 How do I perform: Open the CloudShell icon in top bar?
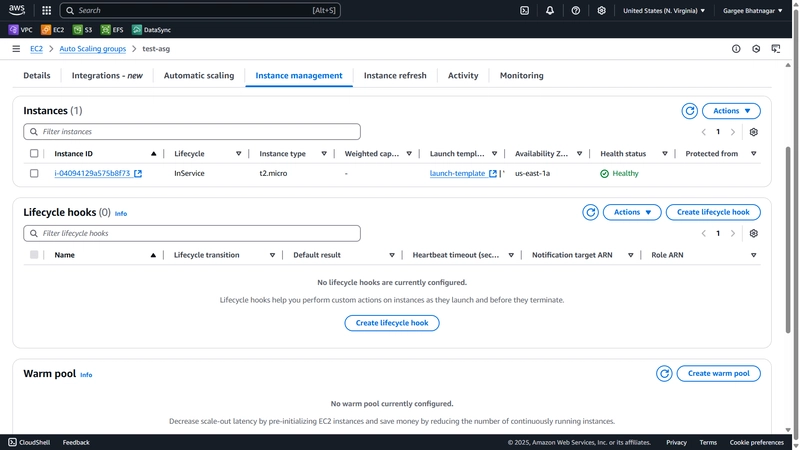pos(524,10)
